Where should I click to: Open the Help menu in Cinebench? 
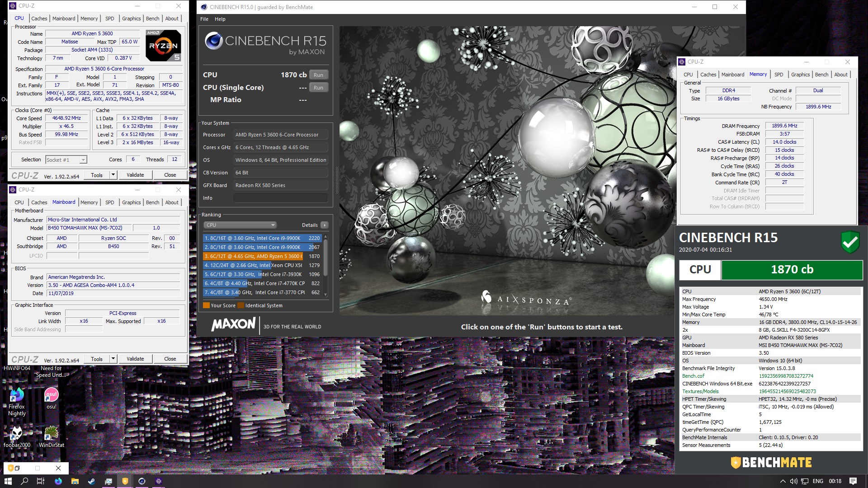click(220, 19)
